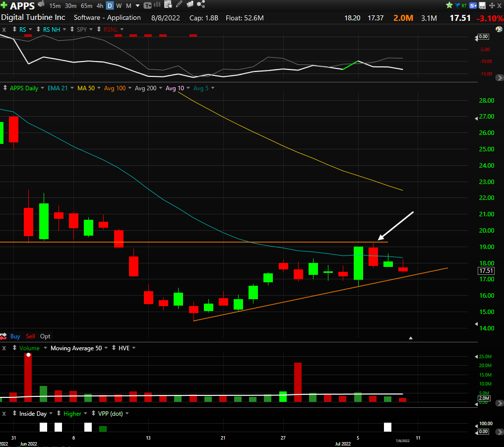Open the MA 50 settings dropdown
504x447 pixels.
pos(99,88)
